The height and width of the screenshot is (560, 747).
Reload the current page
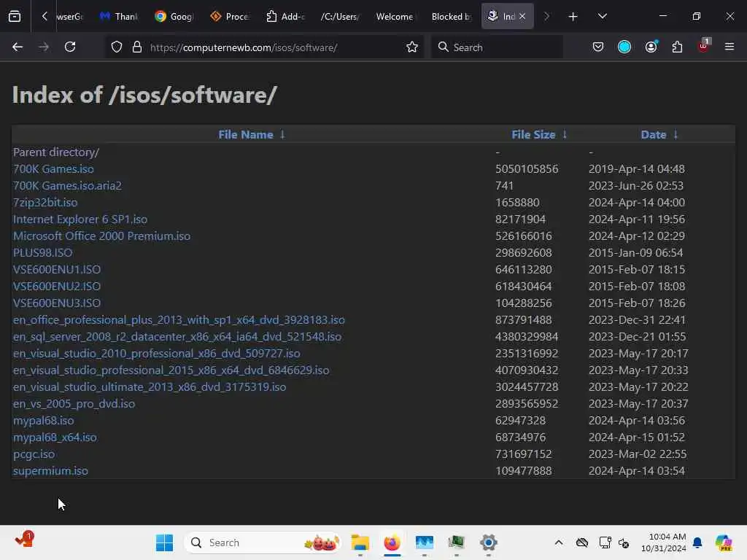[70, 47]
